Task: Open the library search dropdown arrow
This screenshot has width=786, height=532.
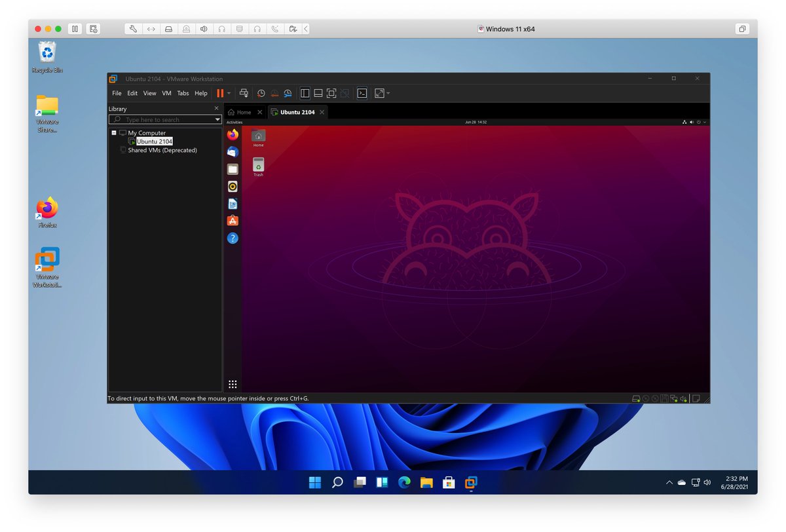Action: pos(217,120)
